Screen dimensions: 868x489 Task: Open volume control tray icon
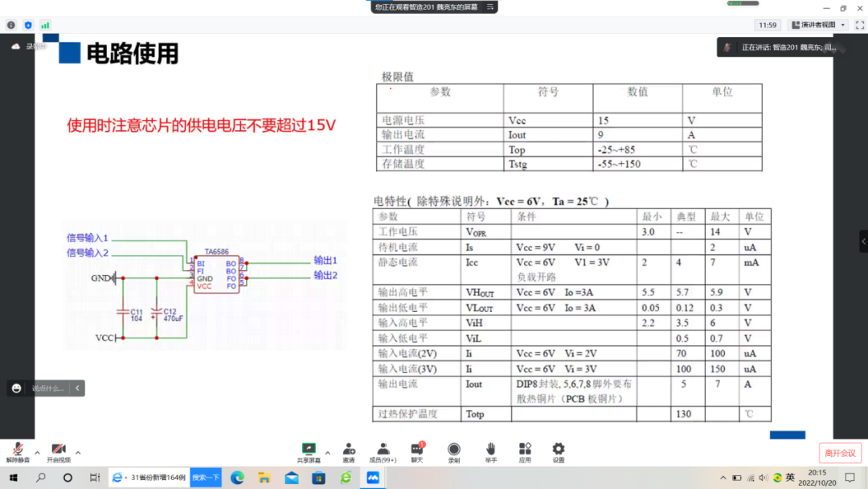(764, 478)
